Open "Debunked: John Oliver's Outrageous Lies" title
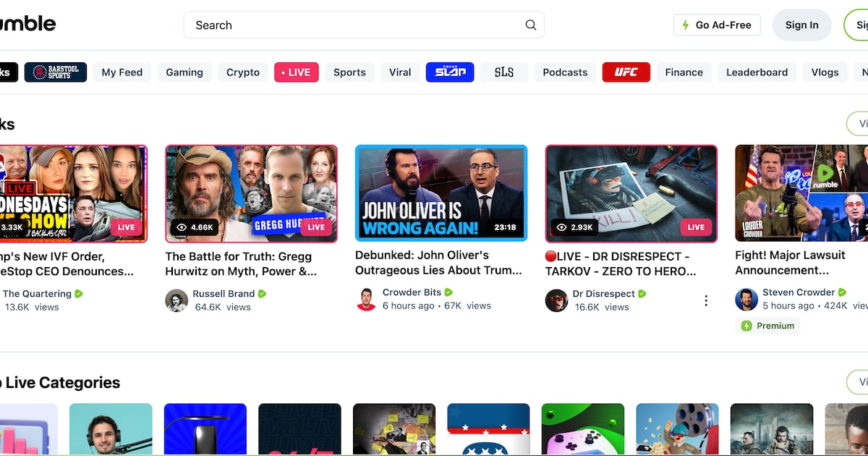This screenshot has width=868, height=456. pyautogui.click(x=438, y=263)
